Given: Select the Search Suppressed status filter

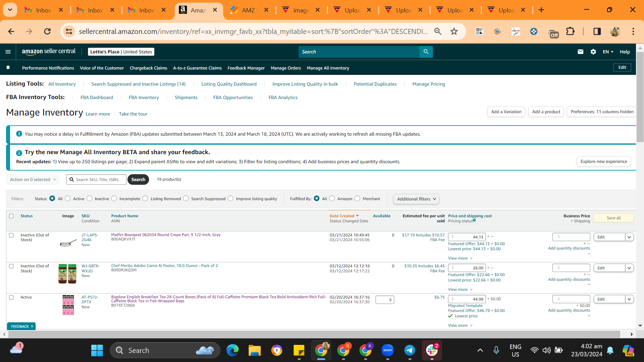Looking at the screenshot, I should [x=186, y=198].
